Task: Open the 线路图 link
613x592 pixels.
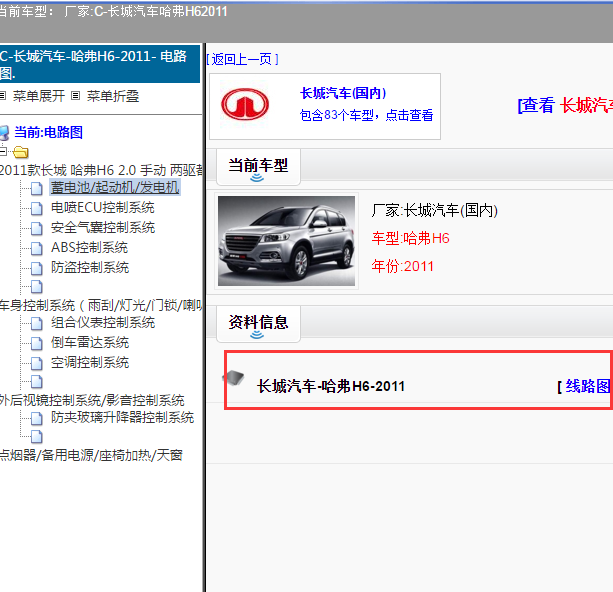Action: click(x=588, y=386)
